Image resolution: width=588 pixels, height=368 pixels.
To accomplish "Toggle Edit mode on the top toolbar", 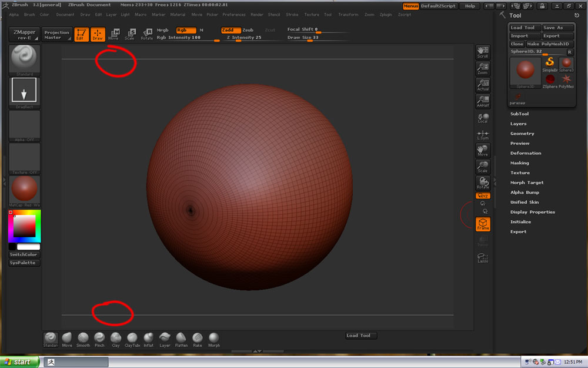I will click(81, 34).
